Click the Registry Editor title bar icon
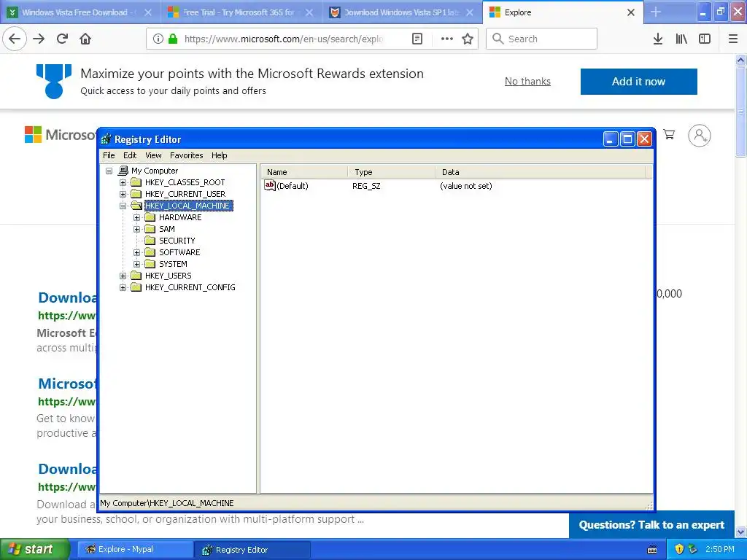The image size is (747, 560). click(x=107, y=139)
